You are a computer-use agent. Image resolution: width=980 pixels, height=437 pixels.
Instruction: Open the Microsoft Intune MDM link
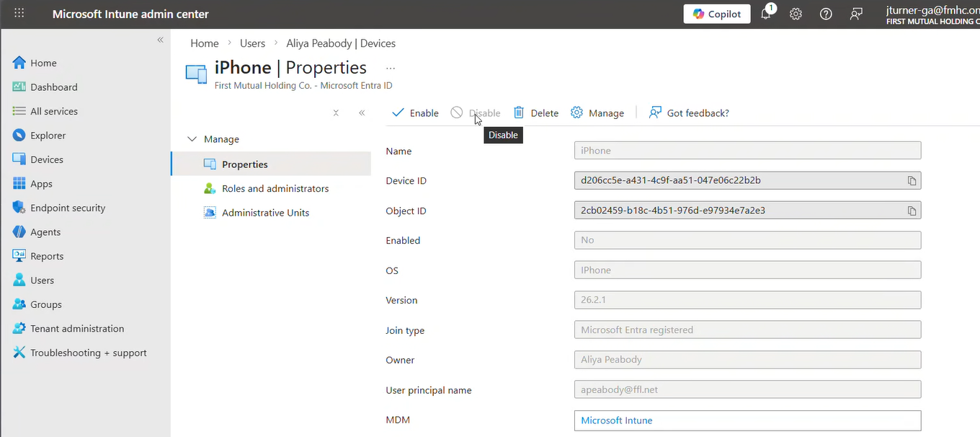[x=617, y=420]
